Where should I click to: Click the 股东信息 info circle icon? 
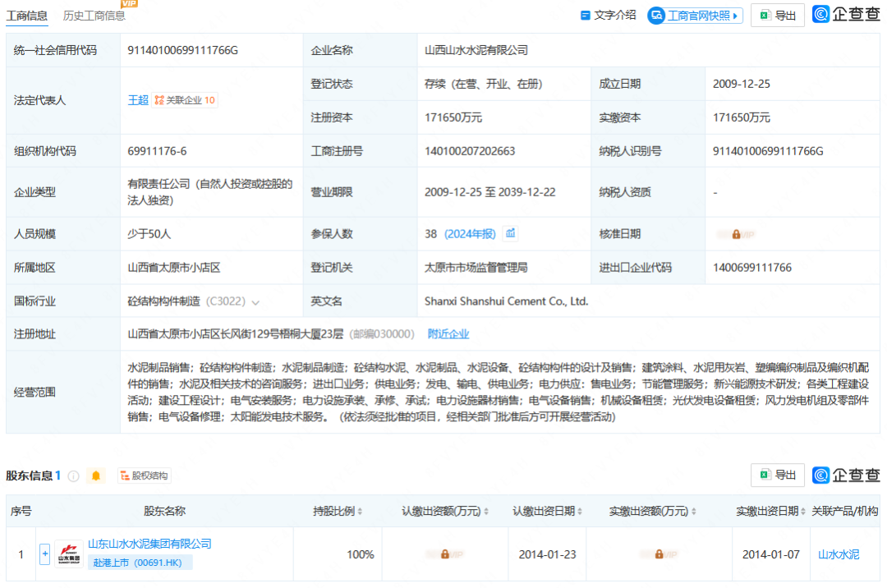74,476
